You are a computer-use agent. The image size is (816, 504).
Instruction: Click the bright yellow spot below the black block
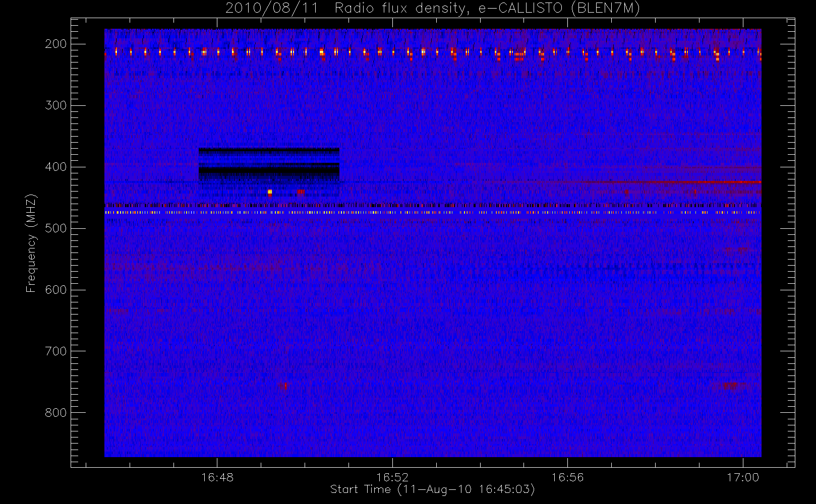click(270, 192)
